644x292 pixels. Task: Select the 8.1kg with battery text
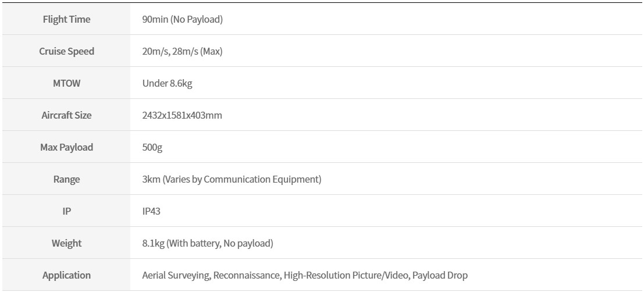208,243
